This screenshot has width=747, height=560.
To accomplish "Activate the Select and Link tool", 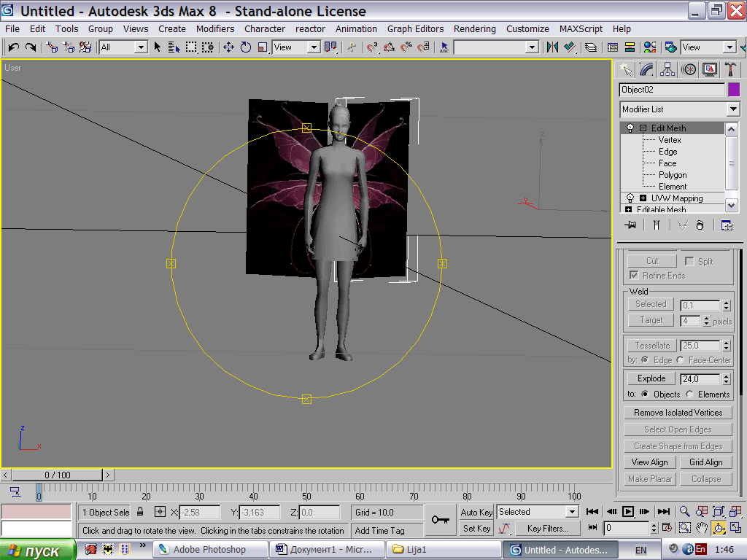I will (x=52, y=47).
